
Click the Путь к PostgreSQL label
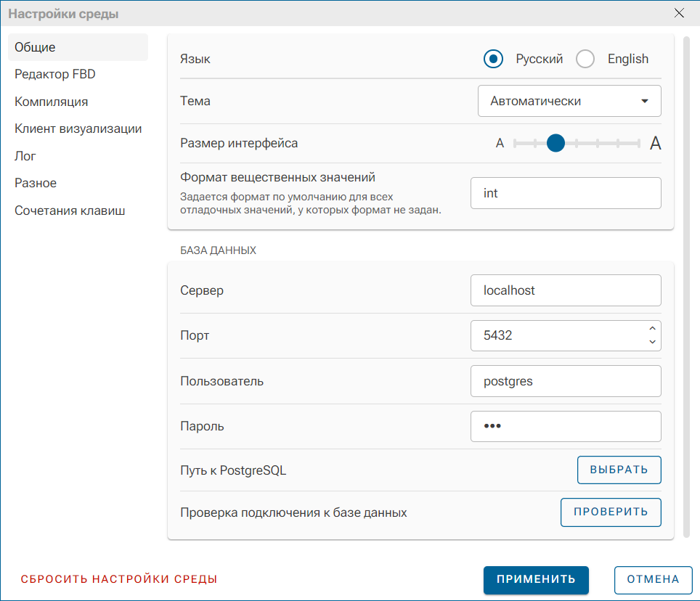(233, 471)
